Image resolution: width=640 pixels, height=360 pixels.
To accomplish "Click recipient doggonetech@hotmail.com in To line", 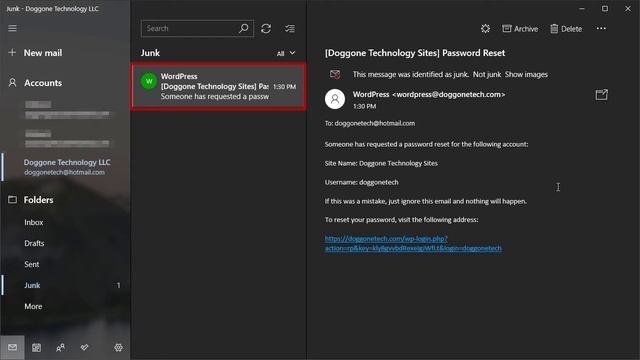I will coord(375,123).
